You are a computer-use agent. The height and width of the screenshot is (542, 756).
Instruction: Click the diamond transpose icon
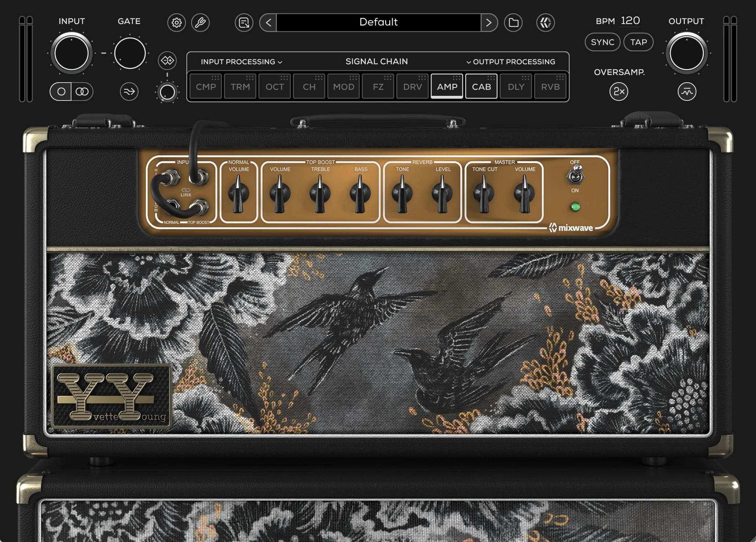coord(167,60)
